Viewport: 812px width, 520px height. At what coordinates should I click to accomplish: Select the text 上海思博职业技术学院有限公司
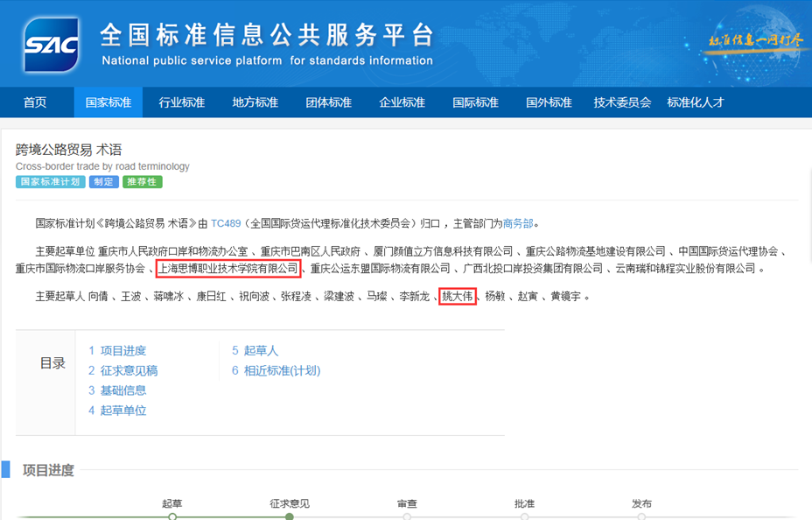[x=228, y=268]
